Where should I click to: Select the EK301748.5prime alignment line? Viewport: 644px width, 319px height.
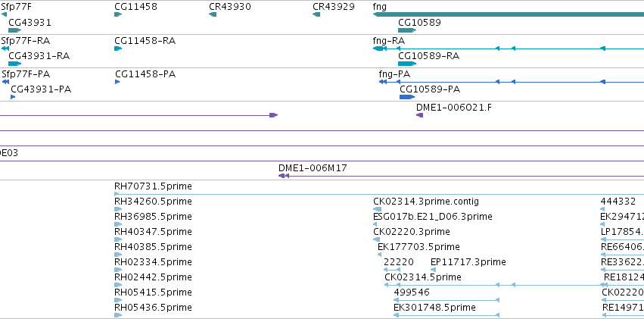coord(446,315)
